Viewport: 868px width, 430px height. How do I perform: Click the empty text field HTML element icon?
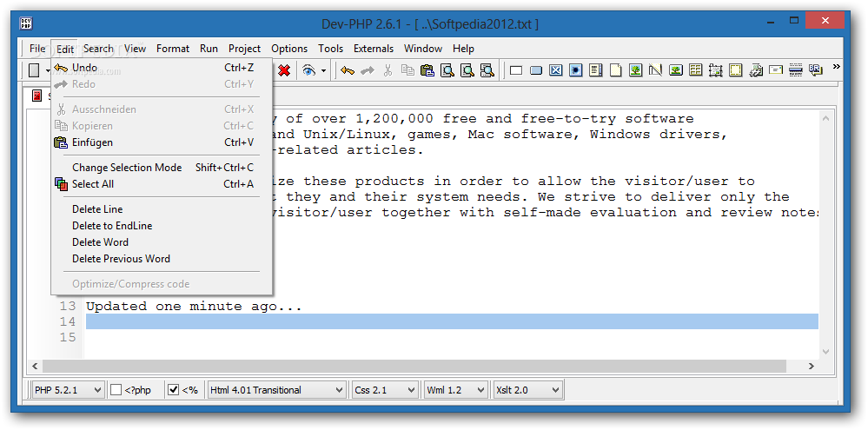click(x=516, y=71)
